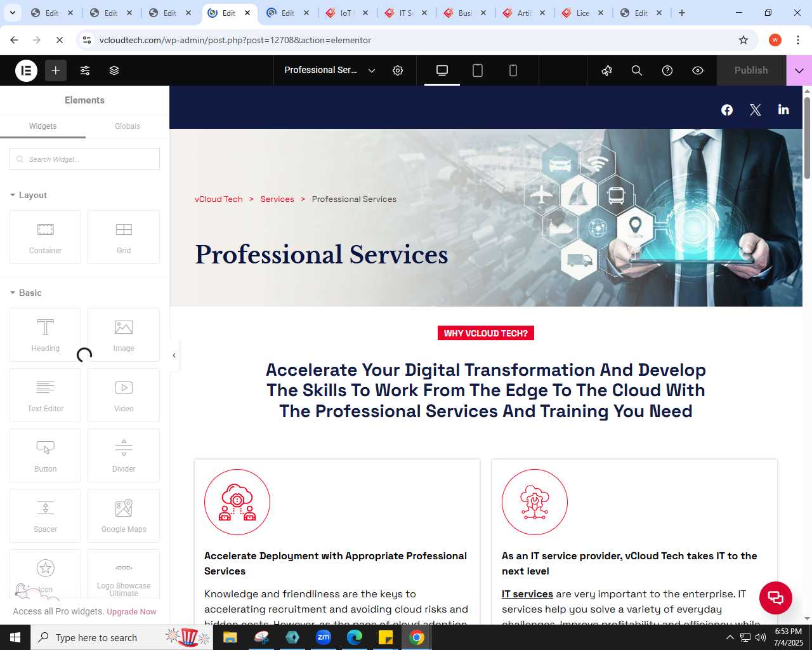This screenshot has width=812, height=650.
Task: Bookmark this page with star icon
Action: (743, 40)
